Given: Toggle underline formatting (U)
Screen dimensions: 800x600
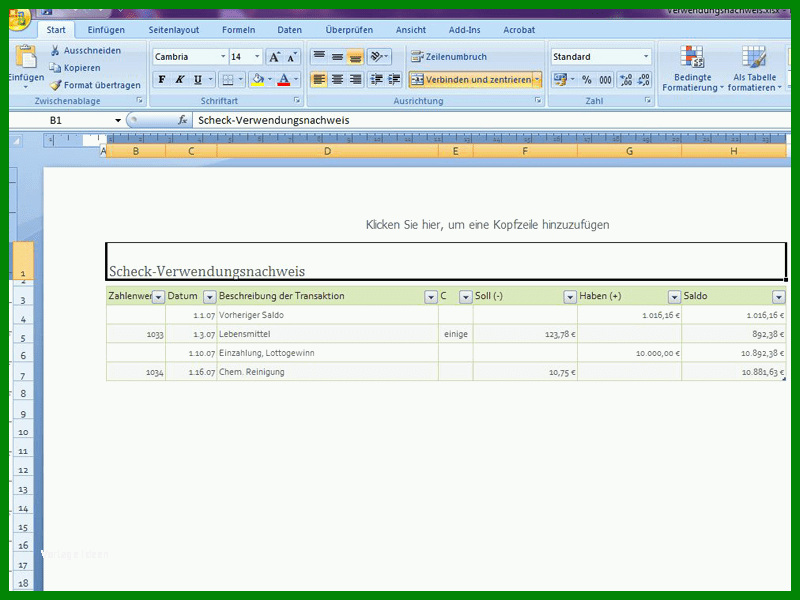Looking at the screenshot, I should (197, 80).
